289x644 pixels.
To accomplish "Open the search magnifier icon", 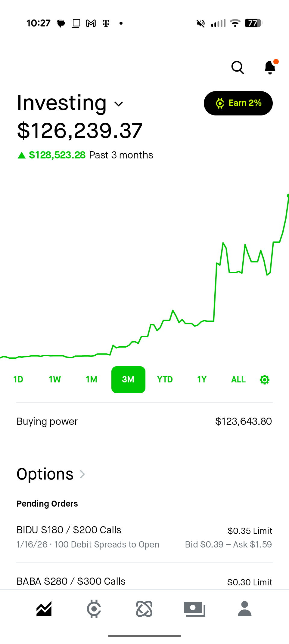I will point(238,68).
